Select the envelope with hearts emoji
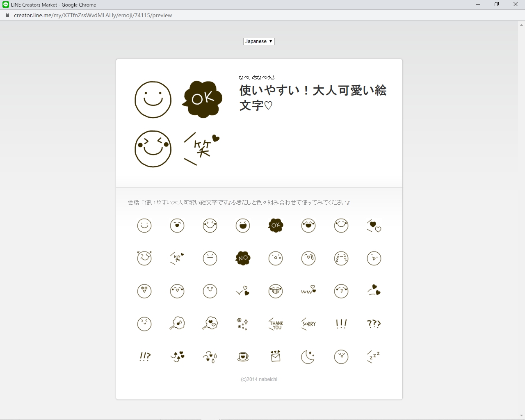Screen dimensions: 525x420 tap(276, 356)
